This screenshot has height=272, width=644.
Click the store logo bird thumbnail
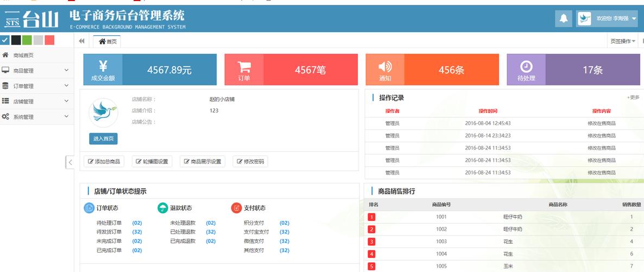pyautogui.click(x=104, y=113)
